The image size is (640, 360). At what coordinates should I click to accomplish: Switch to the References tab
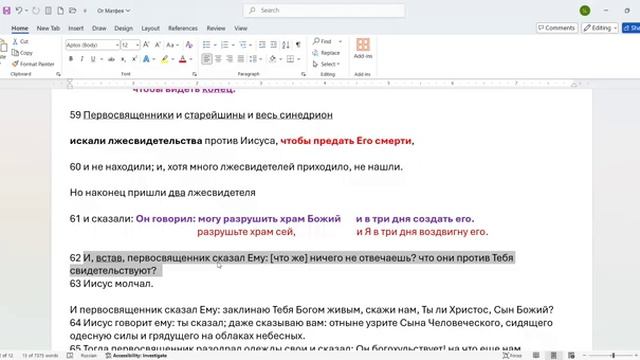182,28
